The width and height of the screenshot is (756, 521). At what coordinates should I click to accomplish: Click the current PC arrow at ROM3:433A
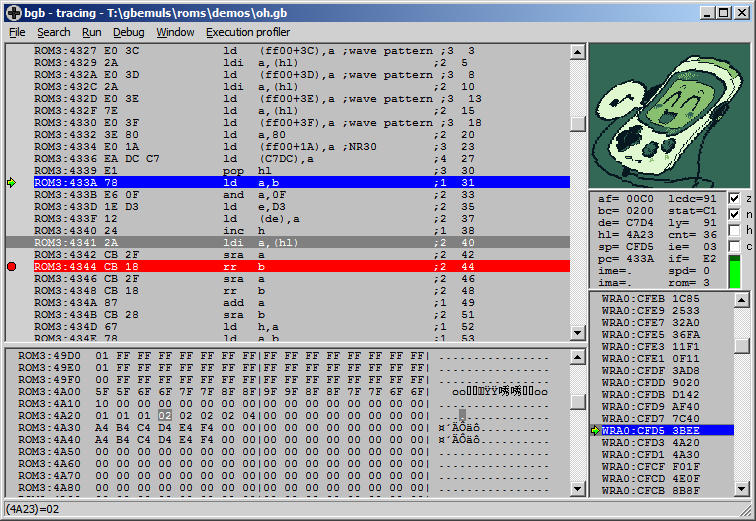tap(12, 183)
